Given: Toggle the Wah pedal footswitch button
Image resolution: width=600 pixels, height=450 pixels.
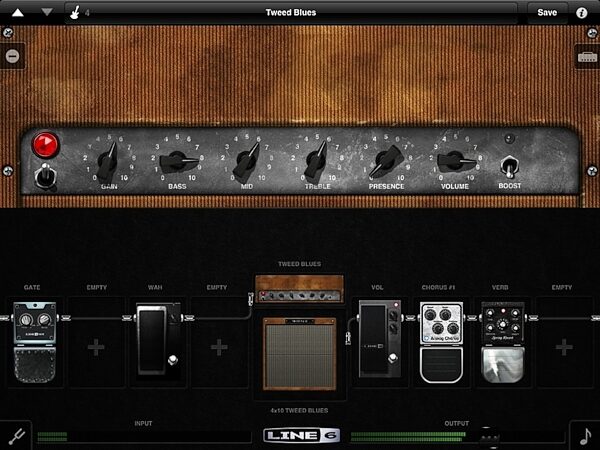Looking at the screenshot, I should [x=173, y=360].
